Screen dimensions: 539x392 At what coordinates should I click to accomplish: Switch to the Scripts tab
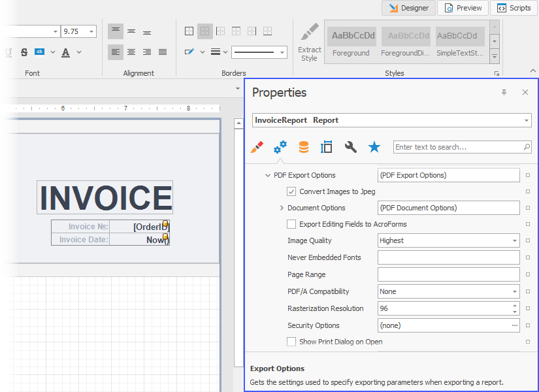point(514,8)
